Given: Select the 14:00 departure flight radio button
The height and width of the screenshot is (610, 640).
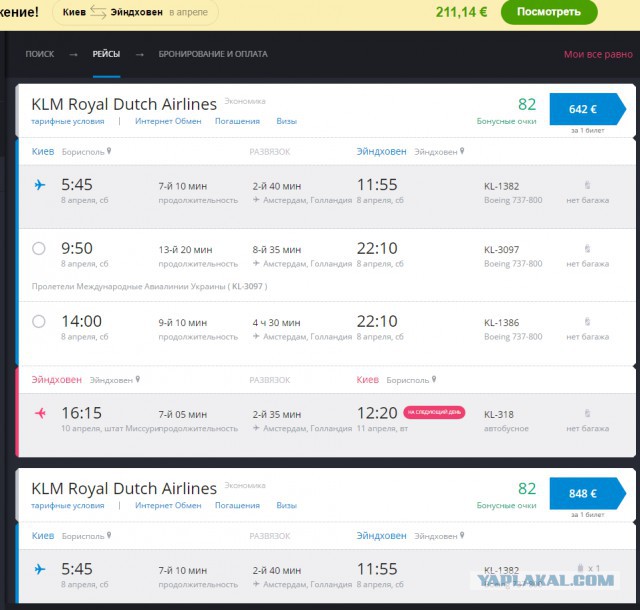Looking at the screenshot, I should pyautogui.click(x=39, y=321).
